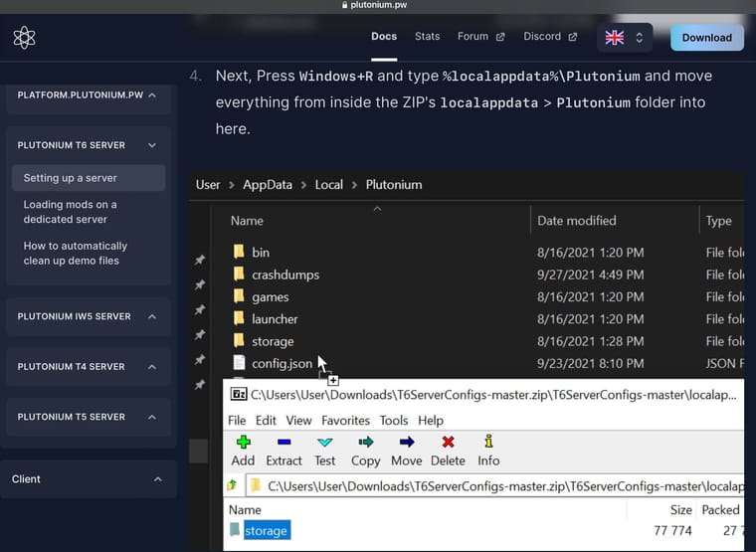Click the Test checkmark icon in 7-Zip
Screen dimensions: 756x552
[325, 442]
